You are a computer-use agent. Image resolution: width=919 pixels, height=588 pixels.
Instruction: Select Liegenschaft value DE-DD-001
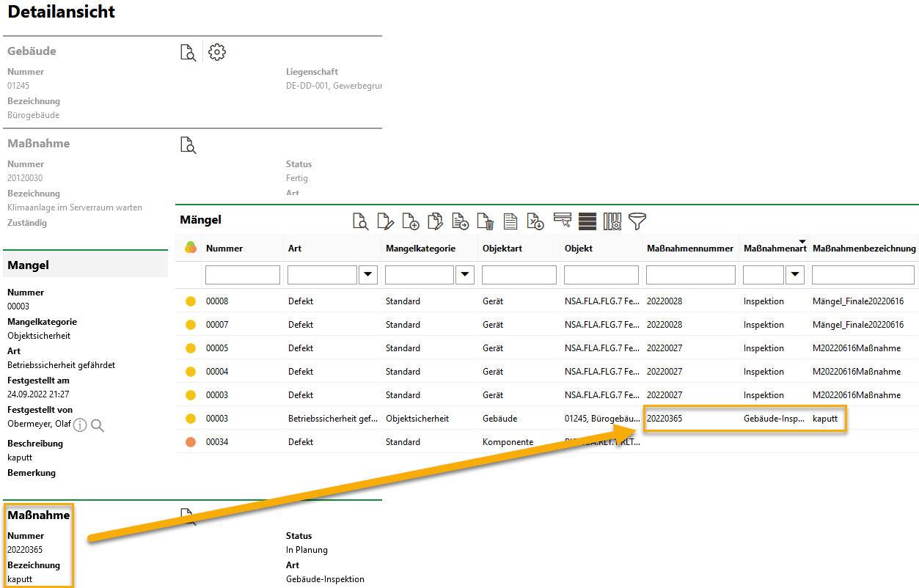334,86
